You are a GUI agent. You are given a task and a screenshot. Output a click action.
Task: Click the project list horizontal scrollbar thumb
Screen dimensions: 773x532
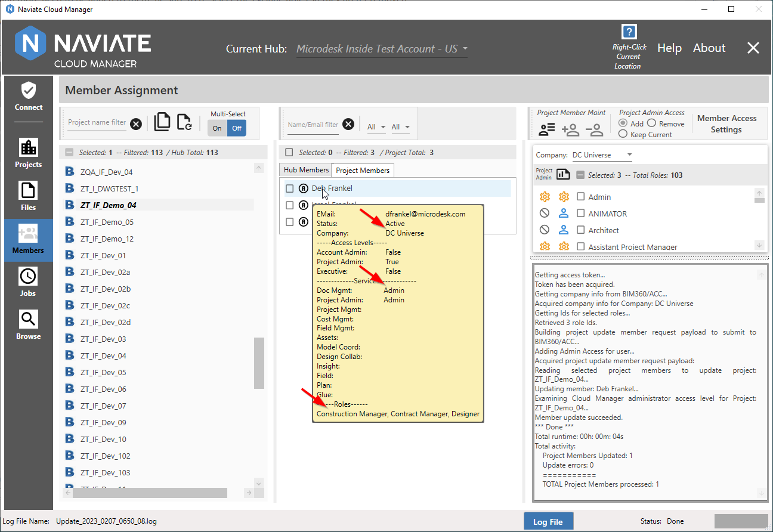point(150,493)
